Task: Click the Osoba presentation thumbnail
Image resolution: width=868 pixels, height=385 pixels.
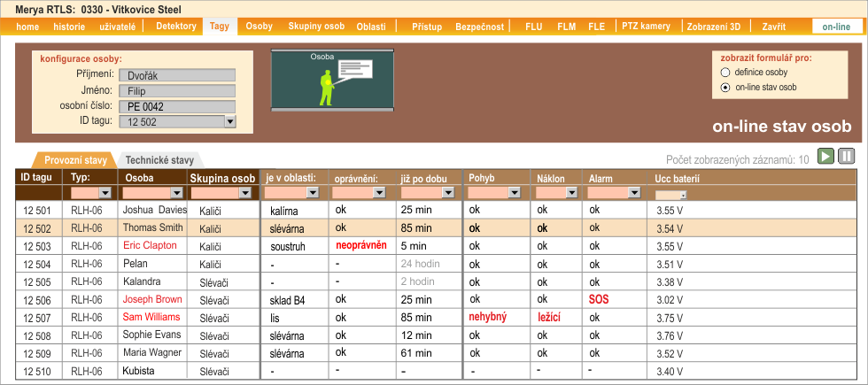Action: (x=332, y=79)
